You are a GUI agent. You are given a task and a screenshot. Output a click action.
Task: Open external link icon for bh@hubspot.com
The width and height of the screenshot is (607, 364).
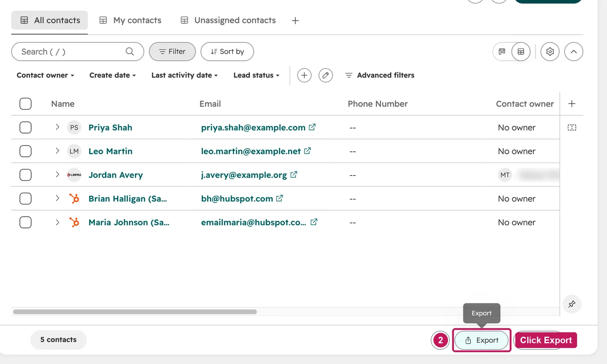[x=280, y=198]
